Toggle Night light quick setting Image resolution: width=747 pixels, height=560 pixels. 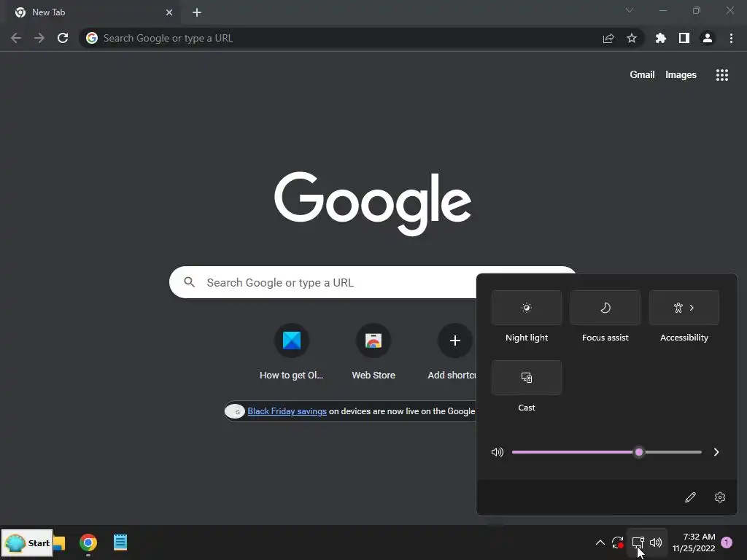527,308
